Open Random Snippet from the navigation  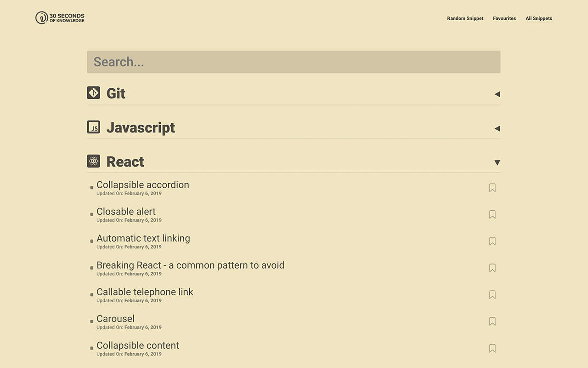tap(465, 18)
